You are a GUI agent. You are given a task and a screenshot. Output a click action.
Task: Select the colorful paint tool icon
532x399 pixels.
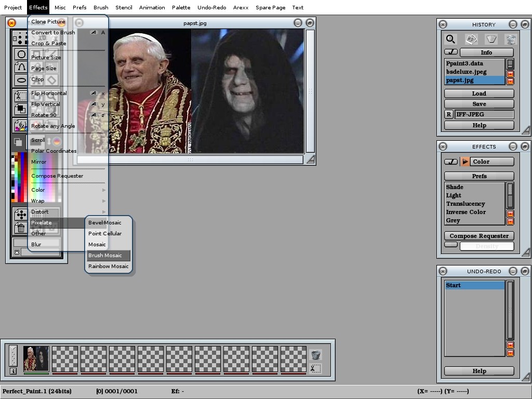click(x=20, y=126)
